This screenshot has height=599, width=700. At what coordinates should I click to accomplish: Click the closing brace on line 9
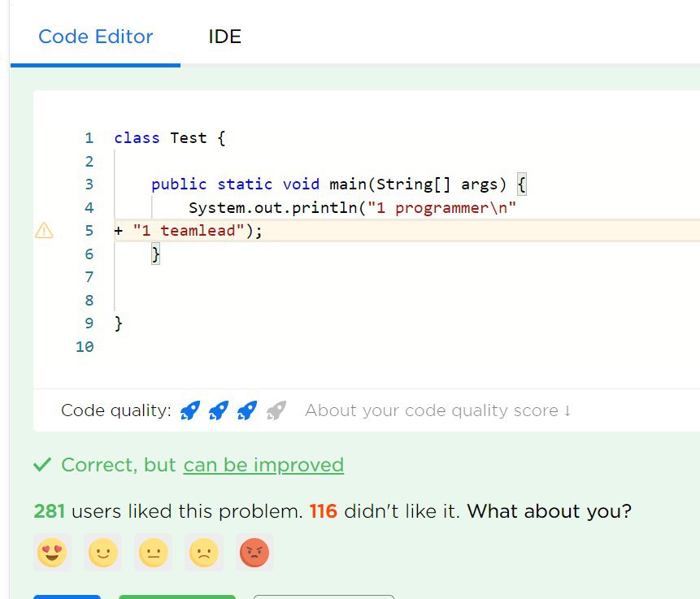119,323
